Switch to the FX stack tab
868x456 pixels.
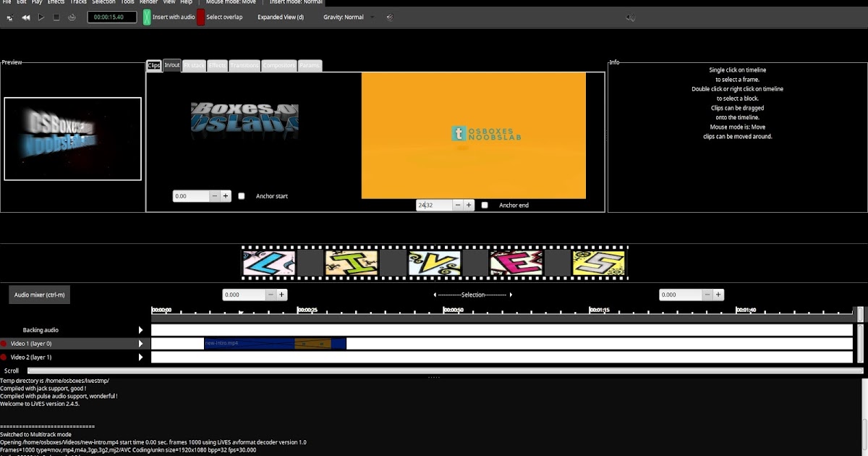pos(195,65)
